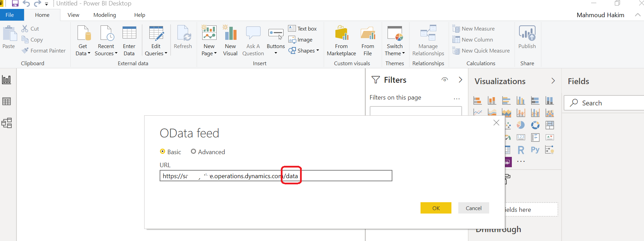Select the pie chart visual
This screenshot has width=644, height=241.
click(521, 125)
